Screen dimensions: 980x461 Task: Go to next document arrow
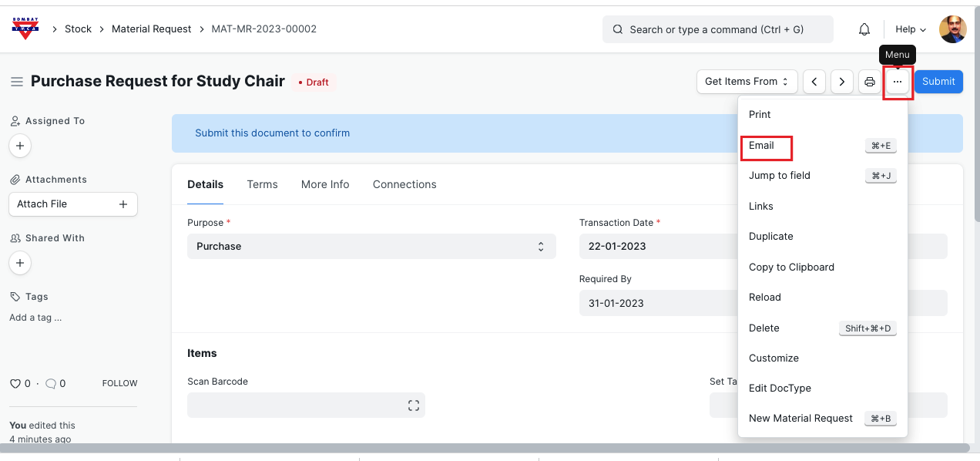click(x=842, y=82)
